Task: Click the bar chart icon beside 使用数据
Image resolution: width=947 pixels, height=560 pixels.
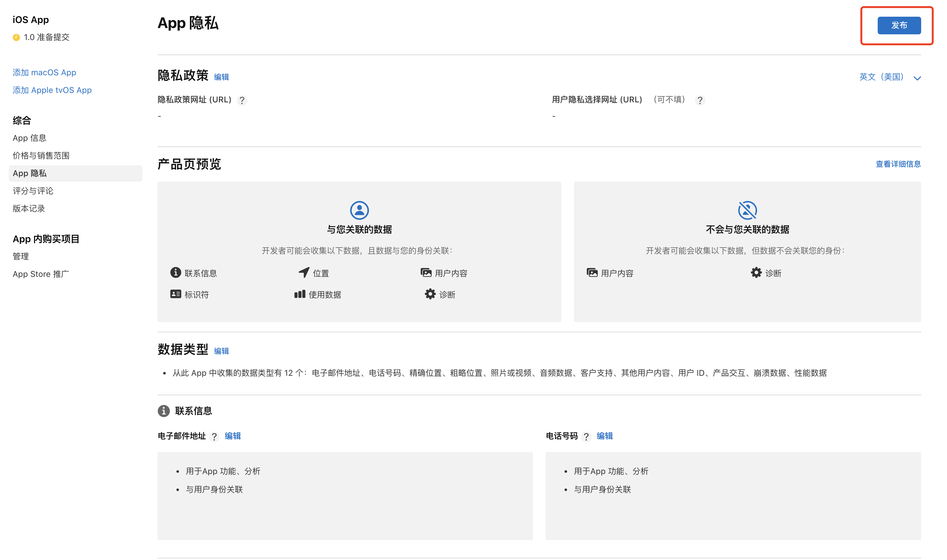Action: pyautogui.click(x=300, y=294)
